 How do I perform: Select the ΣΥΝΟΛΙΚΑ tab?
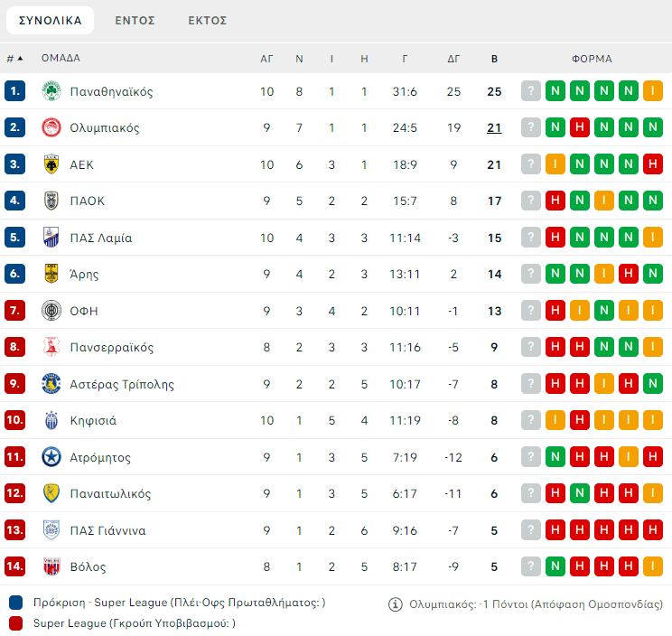point(50,20)
